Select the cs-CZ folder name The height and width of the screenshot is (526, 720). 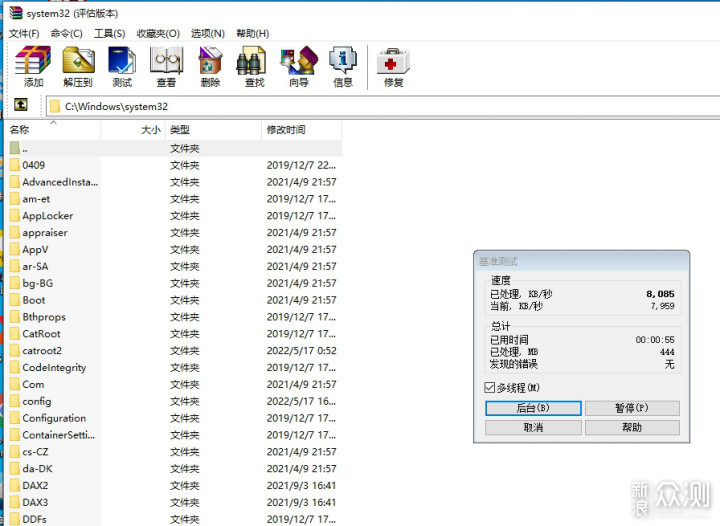(x=35, y=452)
